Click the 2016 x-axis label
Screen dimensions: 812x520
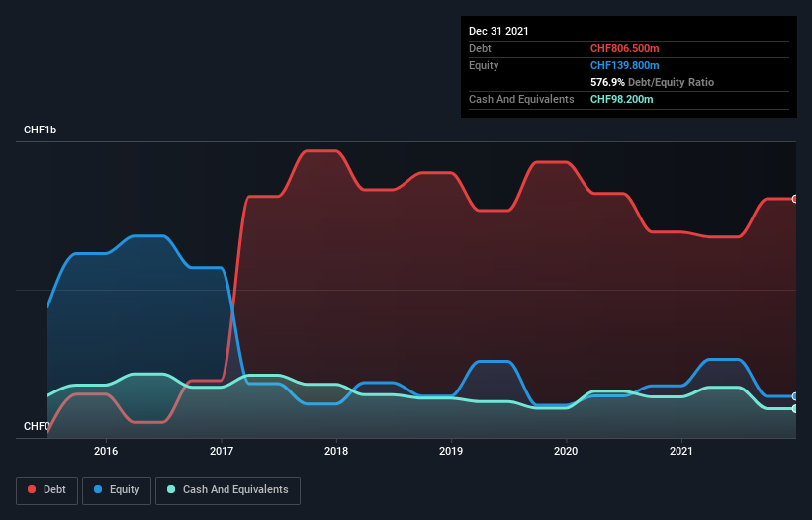click(106, 451)
